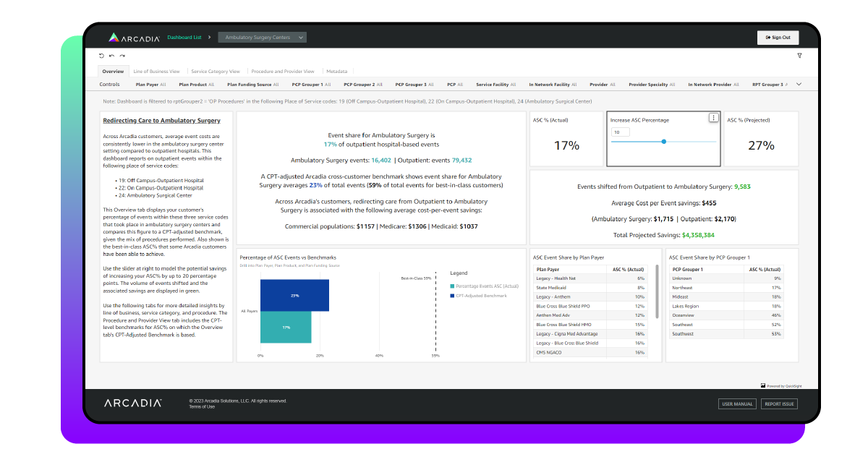The image size is (868, 470).
Task: Open the filter icon on the right
Action: click(799, 56)
